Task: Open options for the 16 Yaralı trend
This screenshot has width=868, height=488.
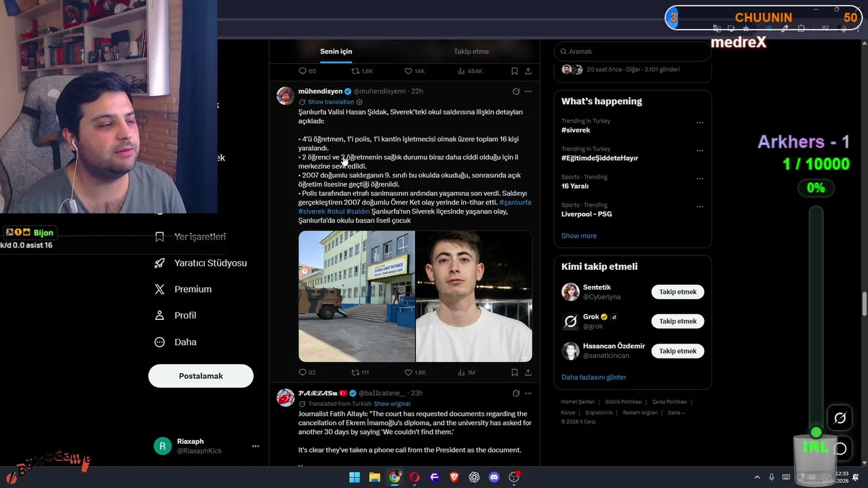Action: click(x=700, y=179)
